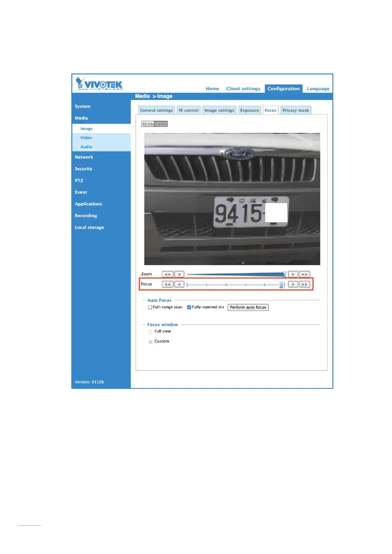Click the Media > Image breadcrumb
This screenshot has width=392, height=554.
click(153, 96)
